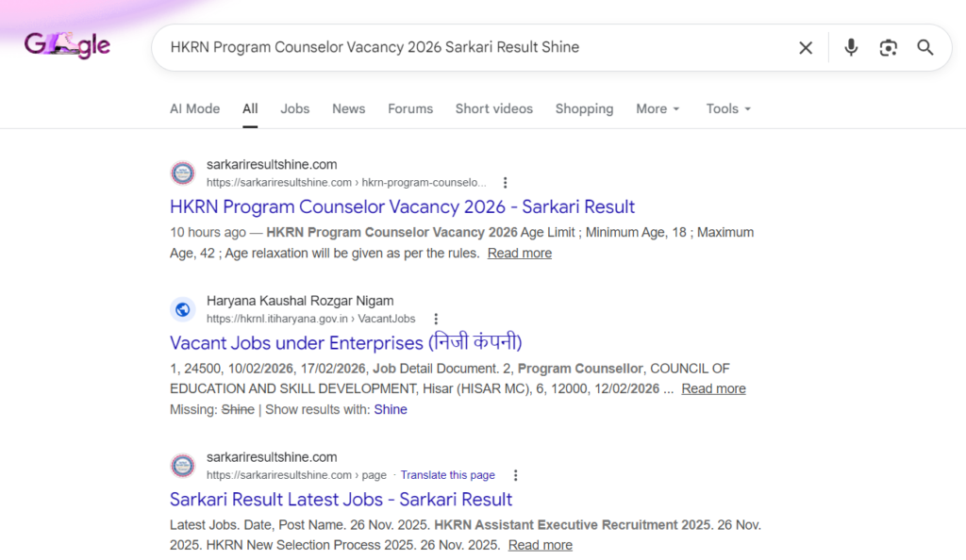The width and height of the screenshot is (966, 560).
Task: Open three-dot menu for Haryana Kaushal result
Action: 435,320
